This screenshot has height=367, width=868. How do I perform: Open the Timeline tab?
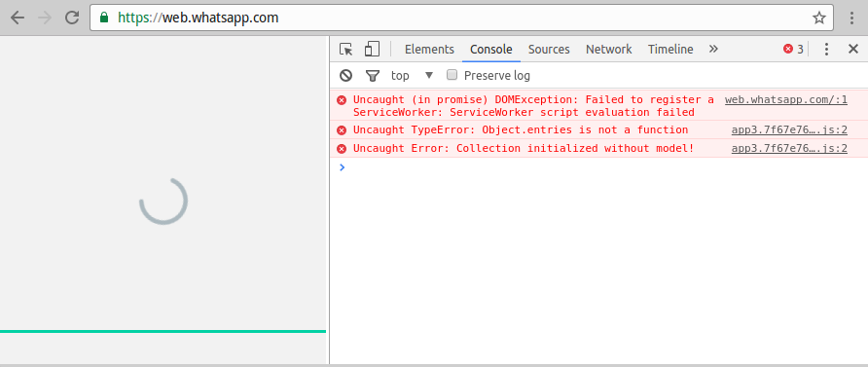pos(670,50)
